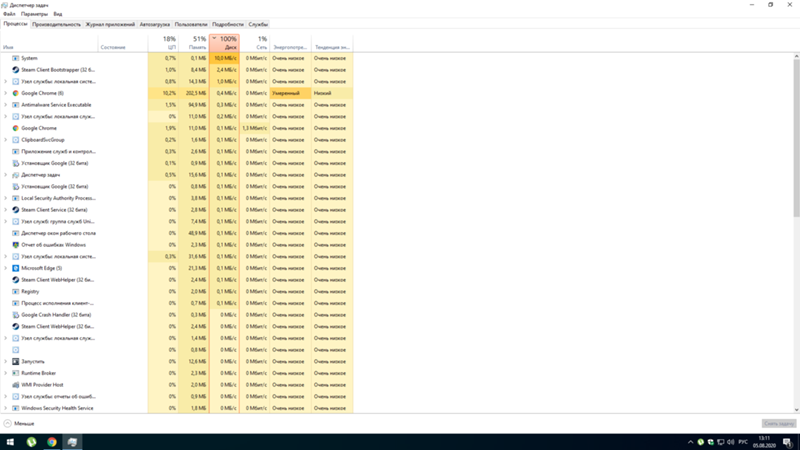Click the Microsoft Edge (5) icon
The width and height of the screenshot is (800, 450).
coord(16,268)
